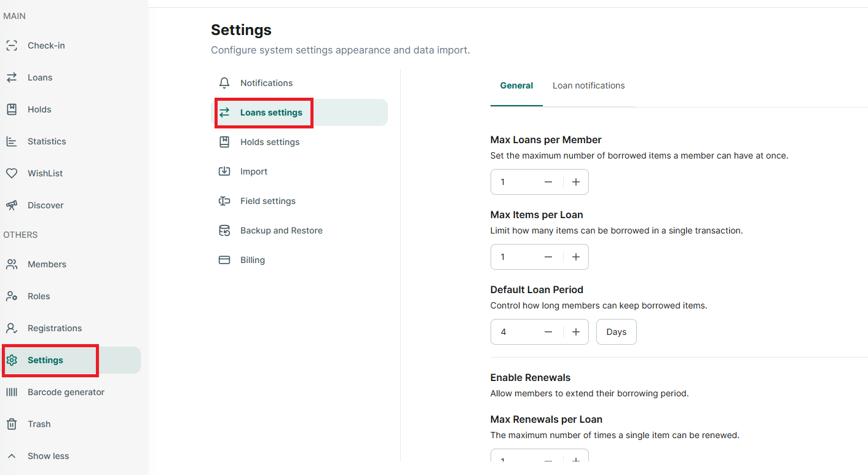
Task: Click the "MAIN" sidebar section label
Action: 15,16
